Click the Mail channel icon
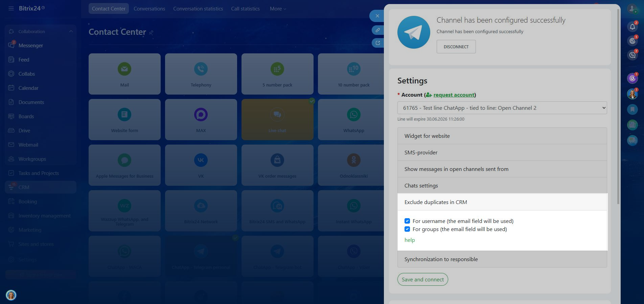The width and height of the screenshot is (644, 304). tap(124, 69)
